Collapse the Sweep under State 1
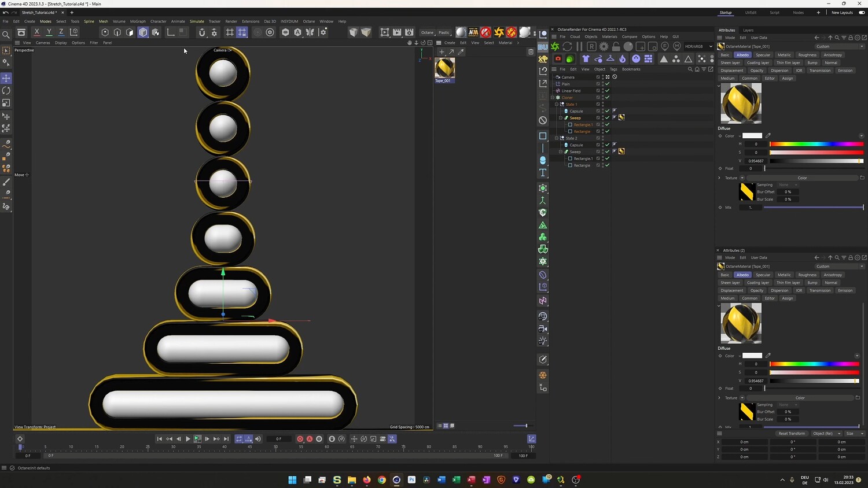This screenshot has width=868, height=488. click(561, 118)
